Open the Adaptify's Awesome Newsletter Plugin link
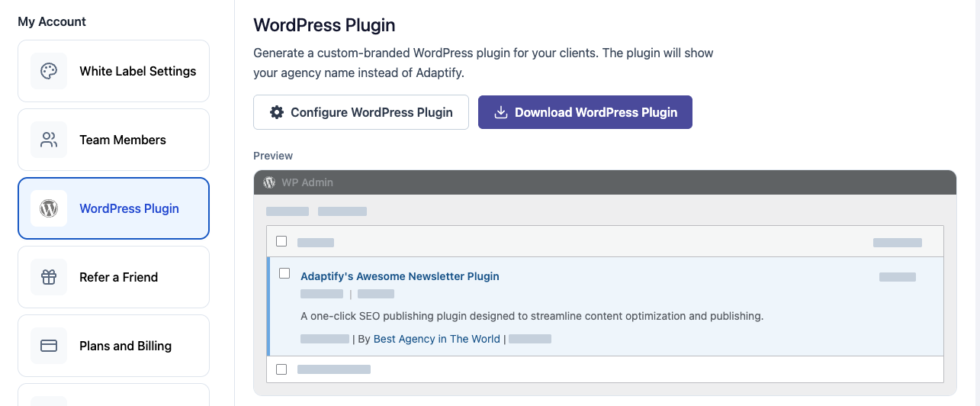This screenshot has height=406, width=980. point(400,276)
